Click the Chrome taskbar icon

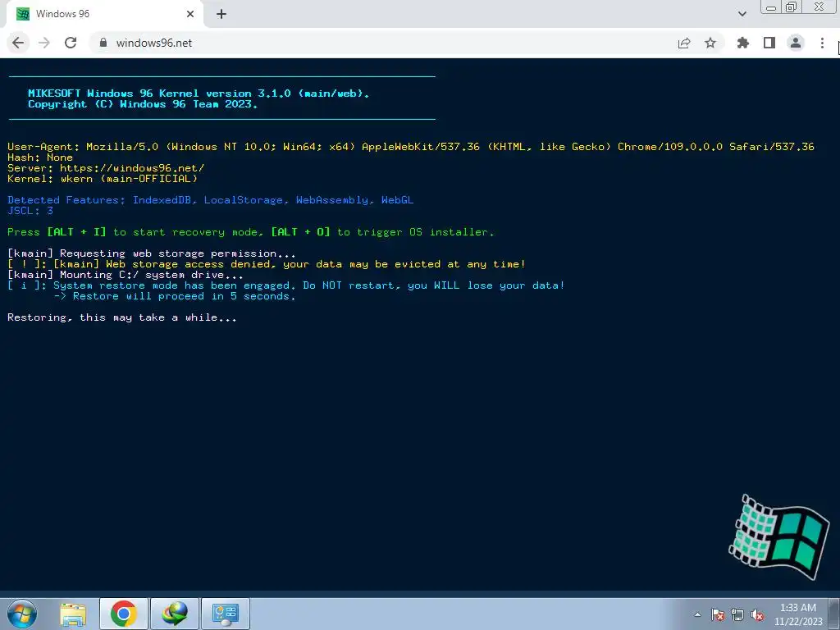coord(124,614)
